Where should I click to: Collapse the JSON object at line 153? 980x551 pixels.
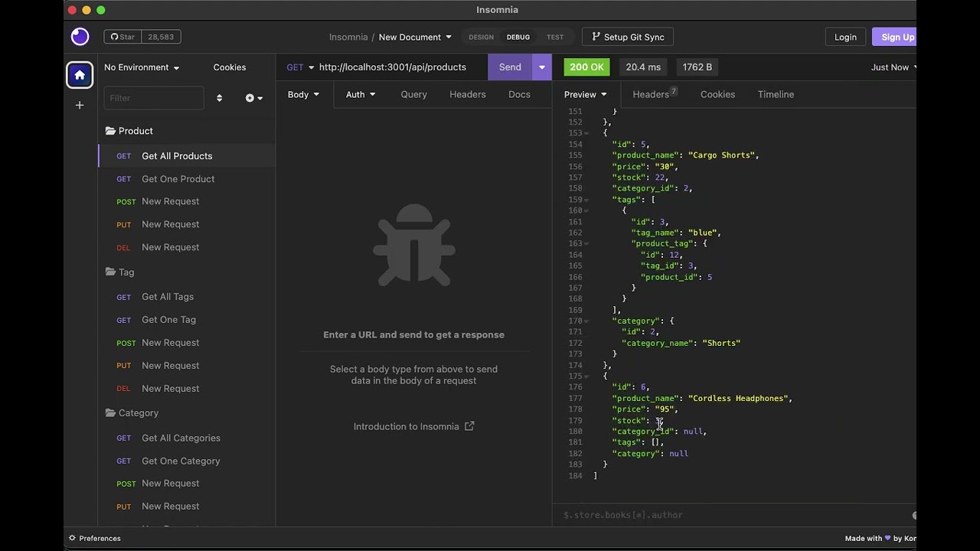(x=587, y=133)
